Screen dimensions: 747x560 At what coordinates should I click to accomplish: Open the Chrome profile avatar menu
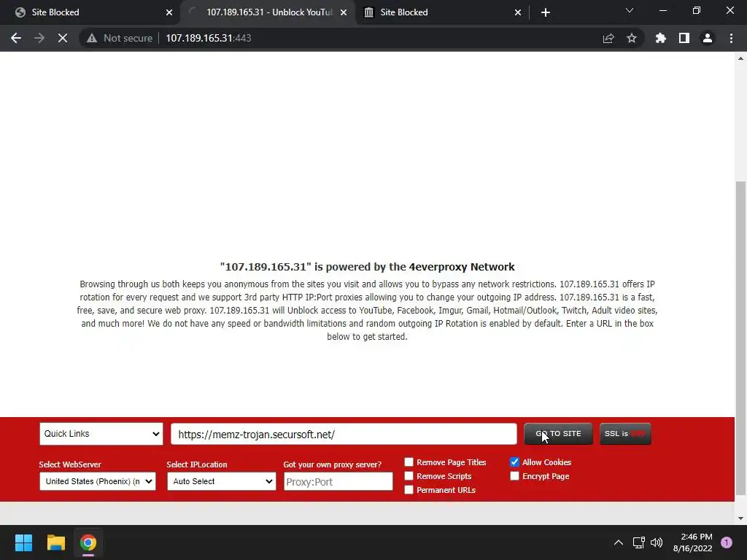[x=708, y=38]
